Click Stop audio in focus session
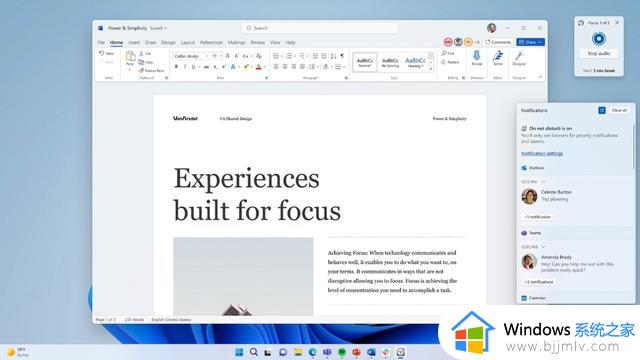 coord(599,53)
